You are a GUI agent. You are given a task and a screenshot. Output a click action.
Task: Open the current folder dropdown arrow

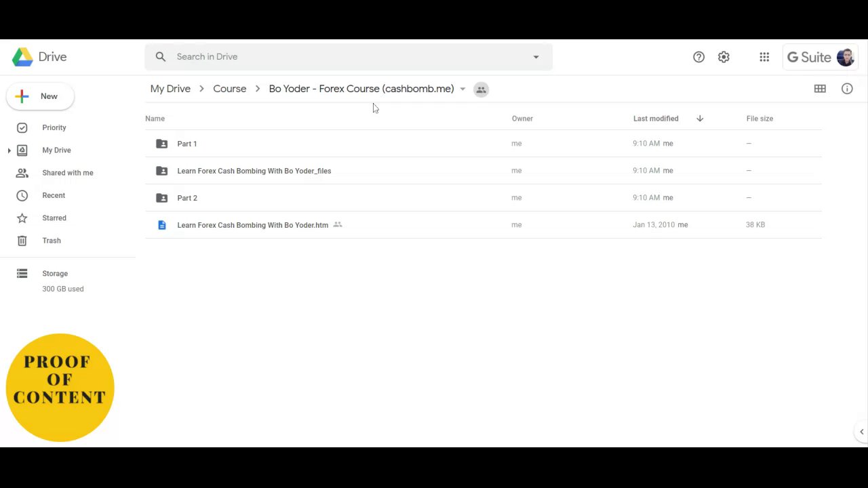coord(462,89)
